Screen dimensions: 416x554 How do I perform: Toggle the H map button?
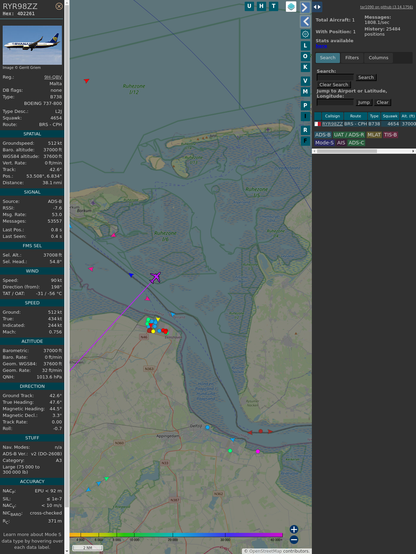(x=262, y=6)
